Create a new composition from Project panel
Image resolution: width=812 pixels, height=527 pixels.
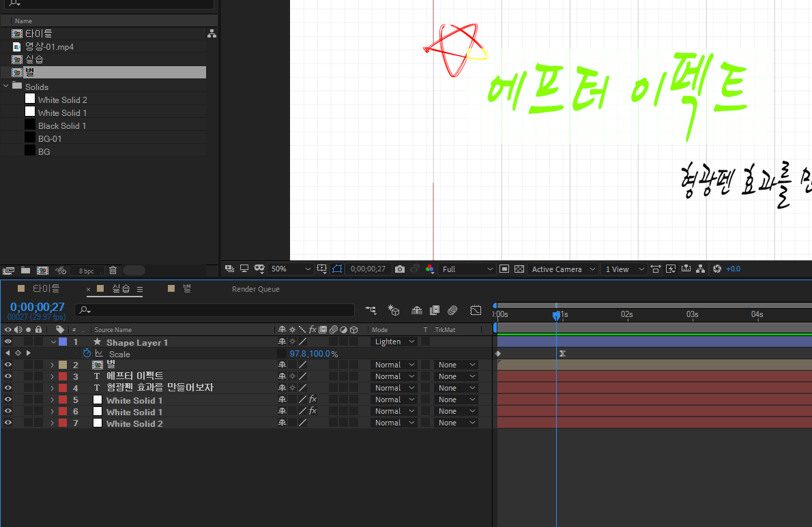(x=42, y=271)
